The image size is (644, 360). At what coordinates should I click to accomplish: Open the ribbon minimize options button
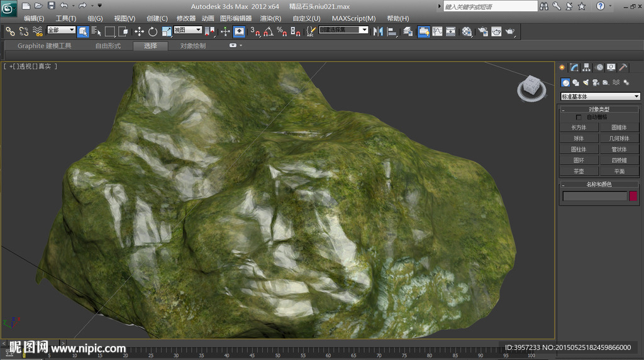(233, 46)
